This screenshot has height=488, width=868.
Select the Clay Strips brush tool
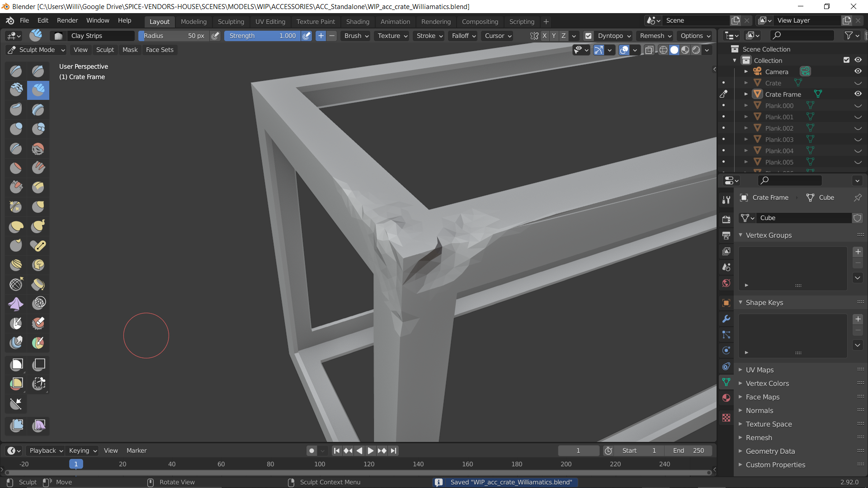click(x=38, y=90)
